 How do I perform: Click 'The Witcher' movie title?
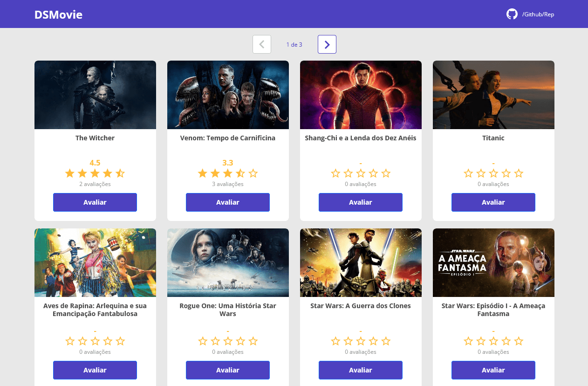95,138
